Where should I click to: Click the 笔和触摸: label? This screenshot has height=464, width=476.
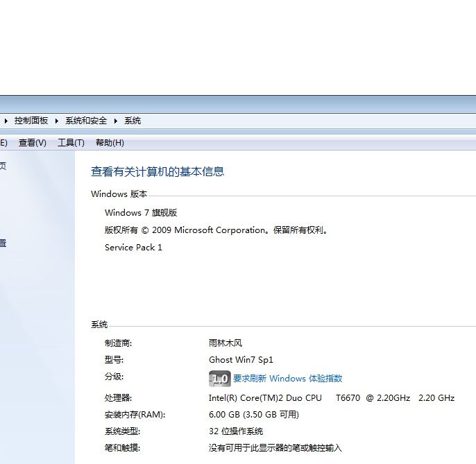[x=122, y=448]
